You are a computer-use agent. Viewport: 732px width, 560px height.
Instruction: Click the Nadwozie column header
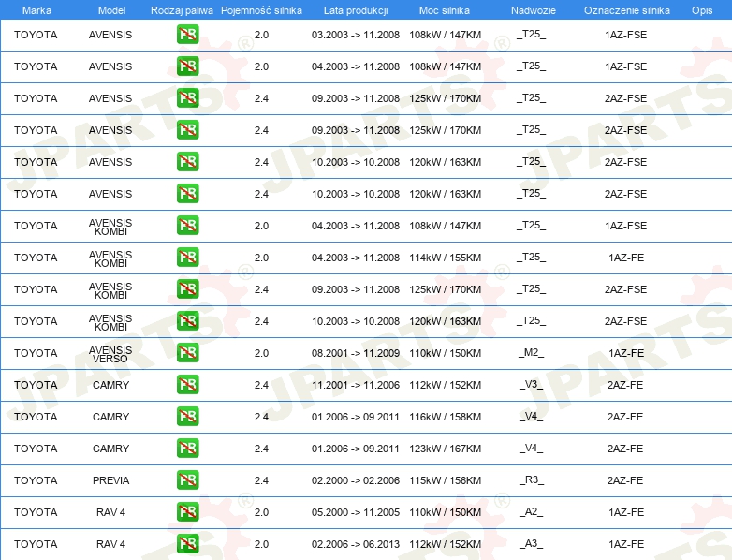(x=534, y=10)
